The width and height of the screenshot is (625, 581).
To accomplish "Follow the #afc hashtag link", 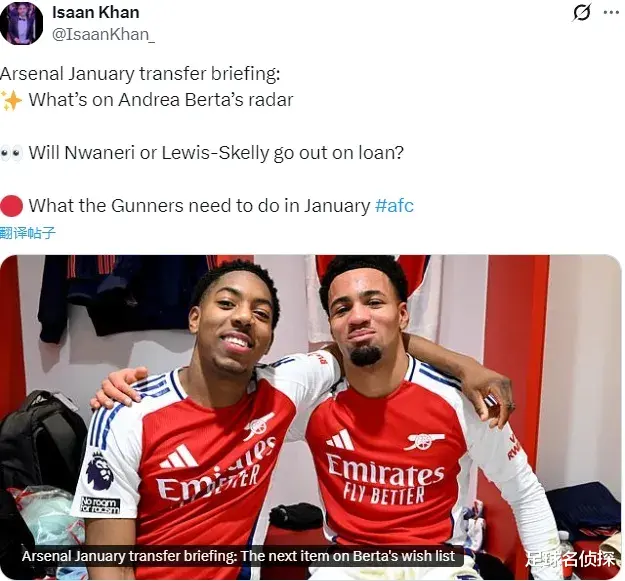I will pos(394,206).
